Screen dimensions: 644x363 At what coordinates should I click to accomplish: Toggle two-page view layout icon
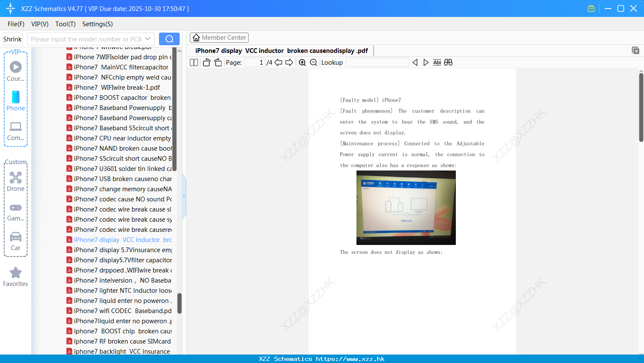click(x=194, y=62)
